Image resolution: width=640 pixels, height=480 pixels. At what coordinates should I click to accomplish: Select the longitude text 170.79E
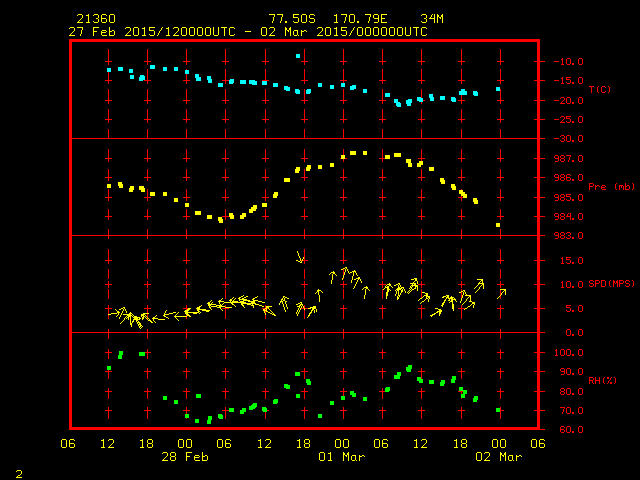tap(360, 19)
